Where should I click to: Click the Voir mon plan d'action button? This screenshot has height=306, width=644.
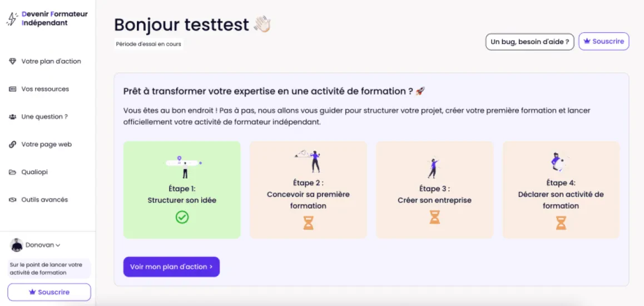pos(171,267)
